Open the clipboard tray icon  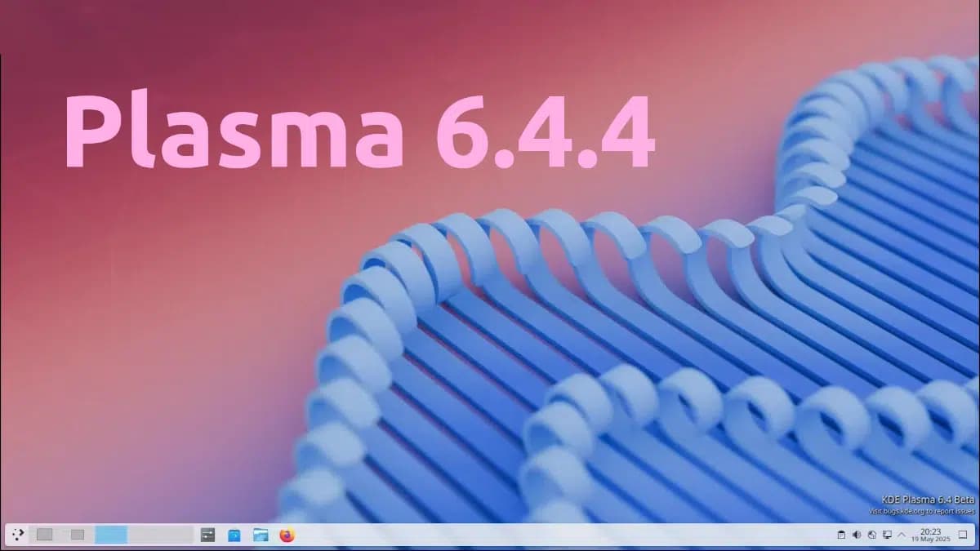click(x=842, y=535)
